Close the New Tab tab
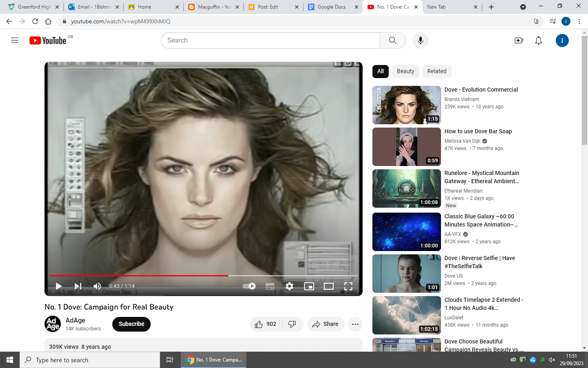The width and height of the screenshot is (588, 368). [476, 7]
